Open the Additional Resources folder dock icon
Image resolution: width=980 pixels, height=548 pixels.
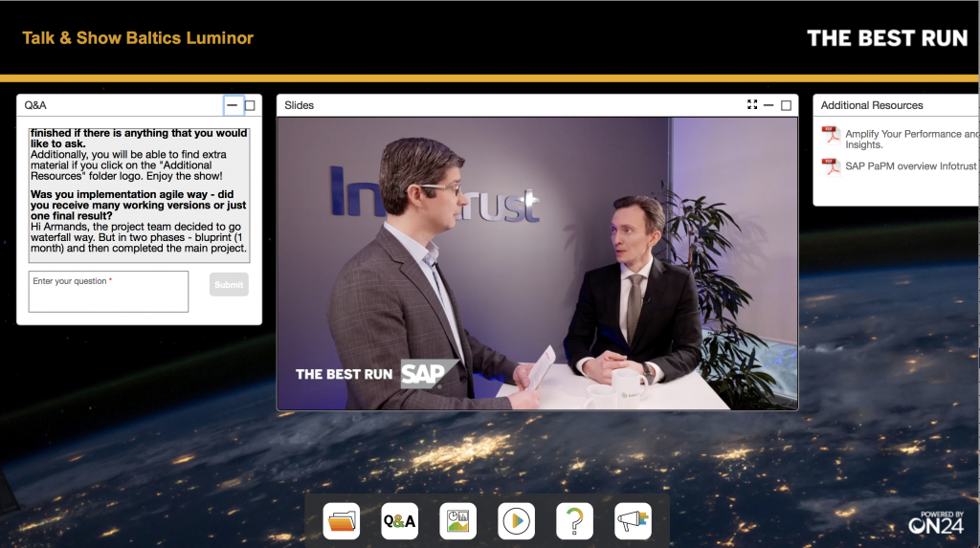342,520
